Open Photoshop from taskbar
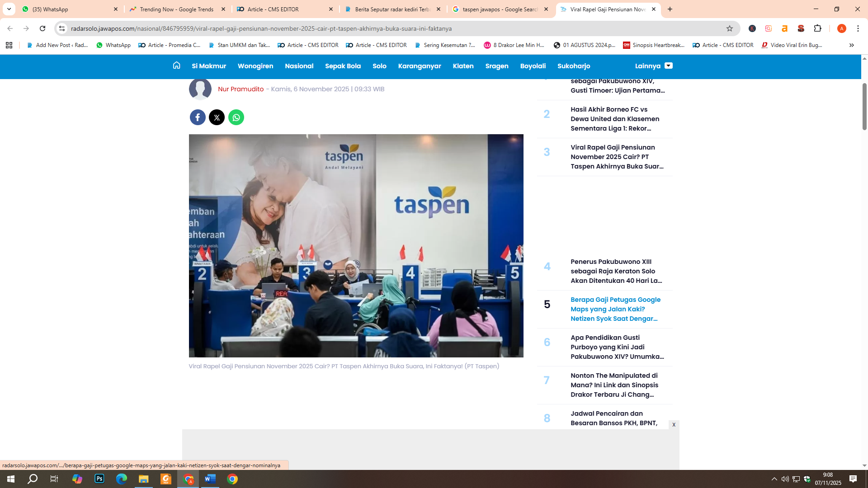The height and width of the screenshot is (488, 868). click(x=99, y=479)
